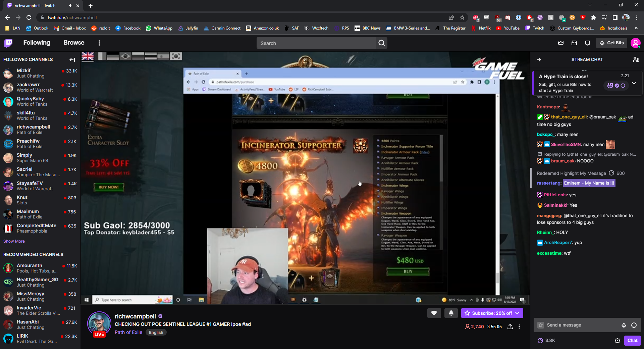Image resolution: width=644 pixels, height=349 pixels.
Task: Open the Bits icon in message box
Action: click(624, 325)
